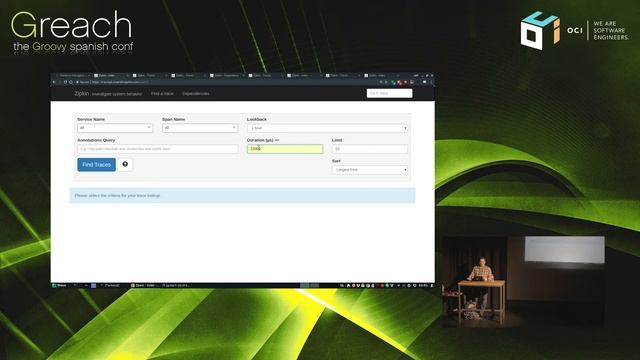Open the Find a trace nav link
The image size is (640, 360).
(162, 93)
